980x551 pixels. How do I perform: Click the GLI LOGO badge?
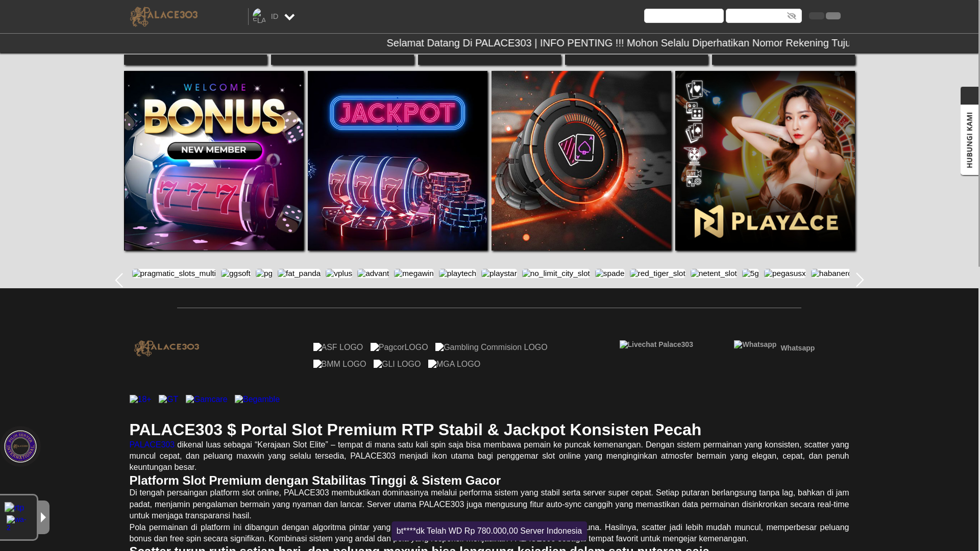[x=397, y=364]
